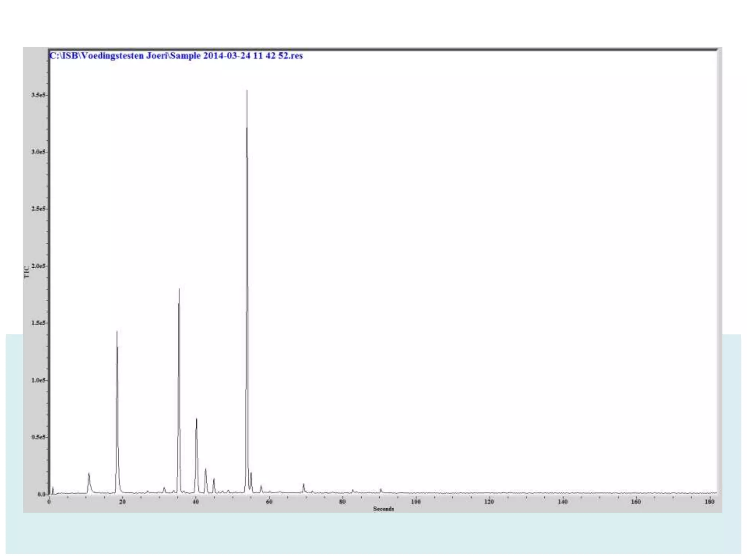Screen dimensions: 747x560
Task: Click the 180 tick on the time axis
Action: pos(709,502)
